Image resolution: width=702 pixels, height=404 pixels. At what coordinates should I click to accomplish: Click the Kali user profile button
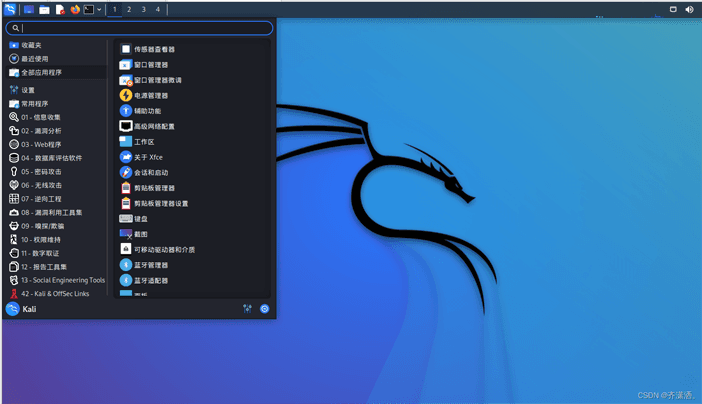21,309
